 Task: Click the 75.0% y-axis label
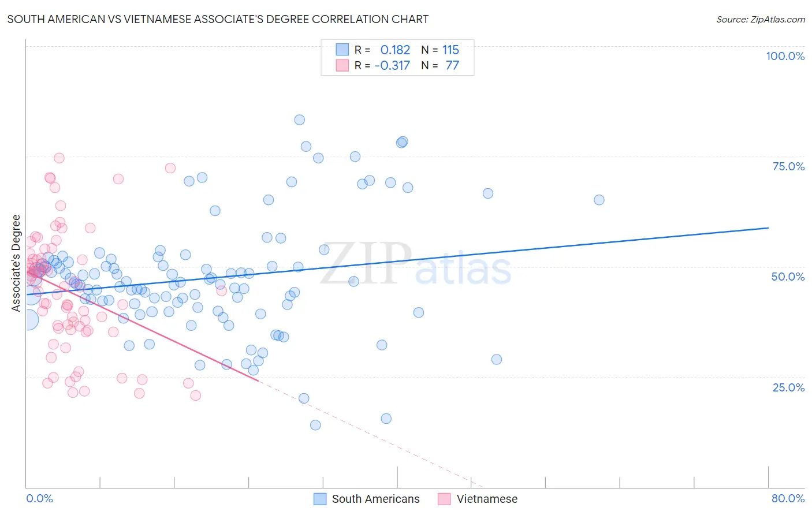[788, 166]
